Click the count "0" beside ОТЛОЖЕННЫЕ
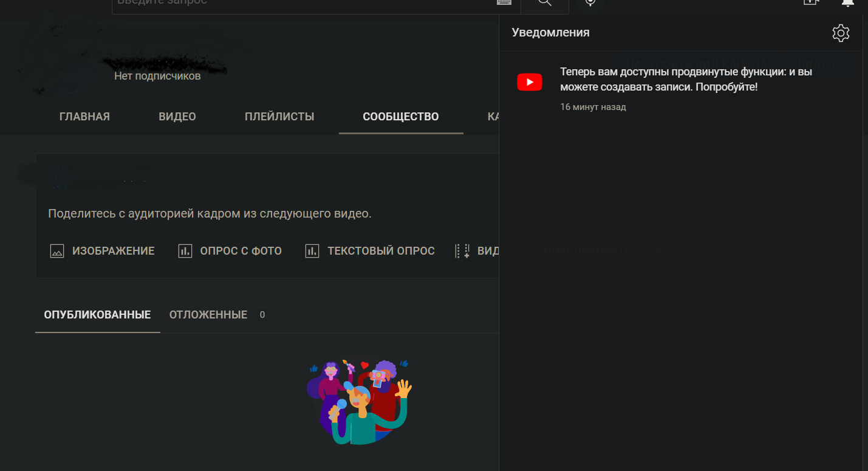The width and height of the screenshot is (868, 471). pyautogui.click(x=262, y=315)
